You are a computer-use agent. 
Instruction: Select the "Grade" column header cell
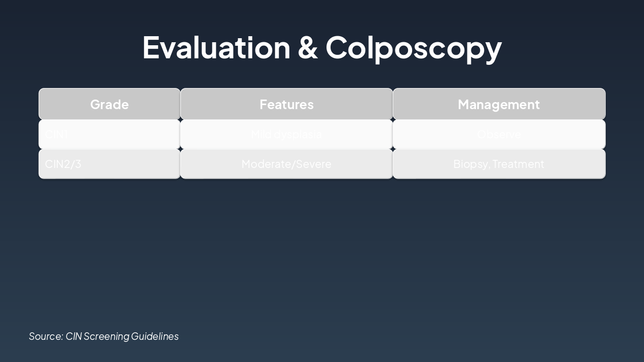[109, 104]
